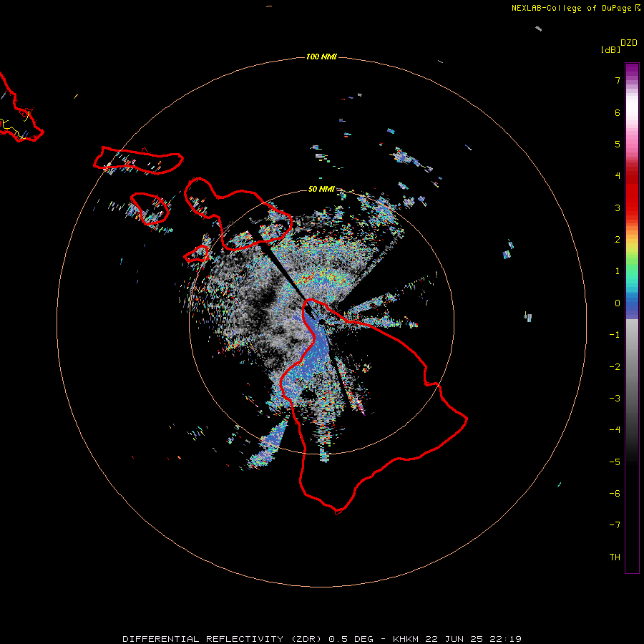Click the legend value 5
The height and width of the screenshot is (644, 644).
[618, 144]
